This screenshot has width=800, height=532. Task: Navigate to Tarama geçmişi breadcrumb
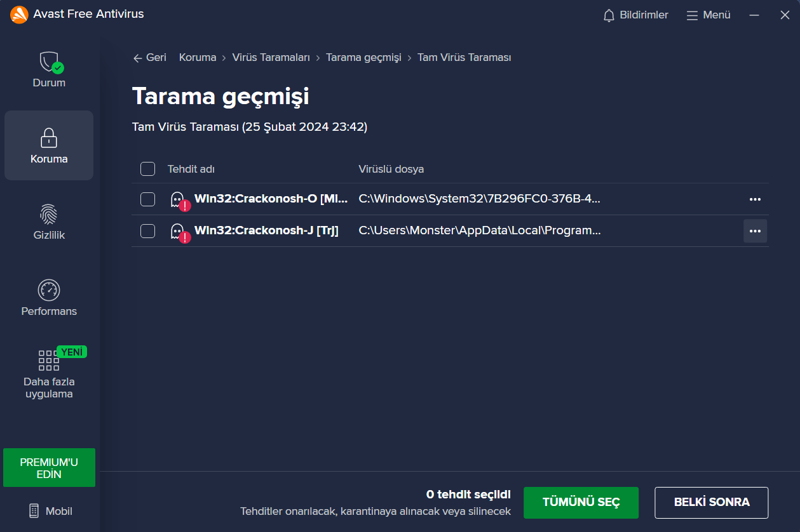pyautogui.click(x=363, y=58)
